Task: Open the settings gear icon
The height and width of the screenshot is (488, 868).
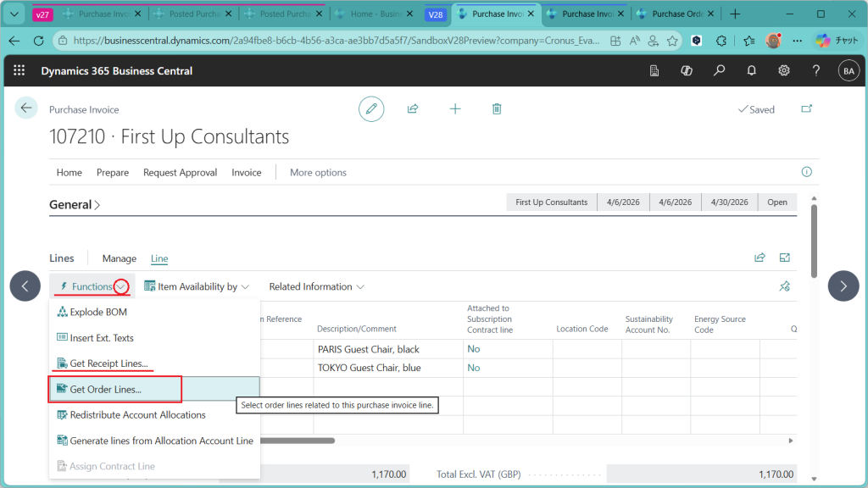Action: [x=784, y=71]
